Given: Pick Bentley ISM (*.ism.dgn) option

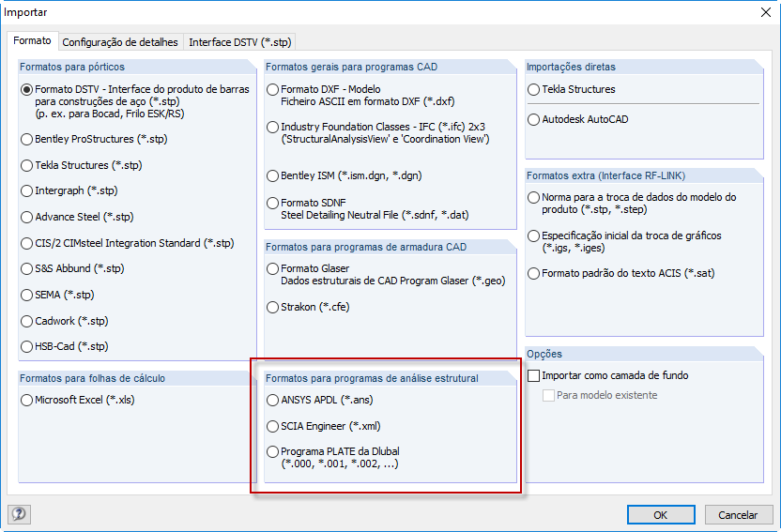Looking at the screenshot, I should click(272, 175).
